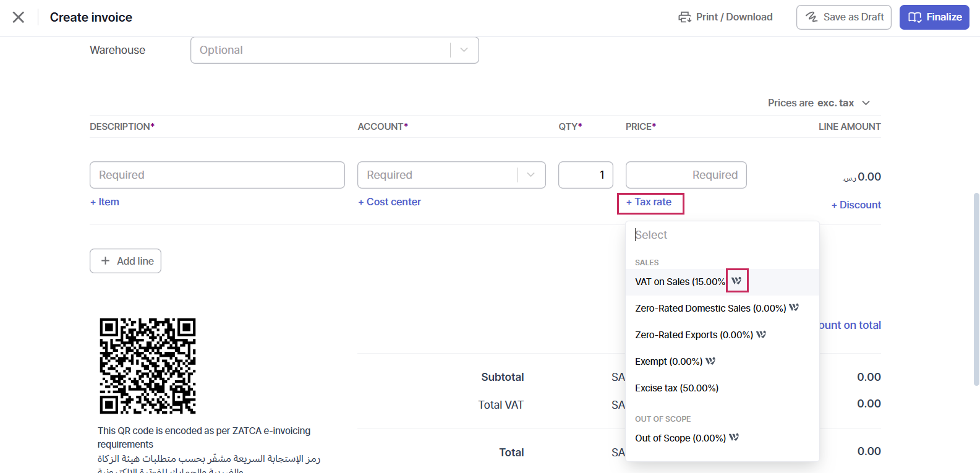Viewport: 980px width, 473px height.
Task: Click the printer icon beside Print / Download
Action: (684, 17)
